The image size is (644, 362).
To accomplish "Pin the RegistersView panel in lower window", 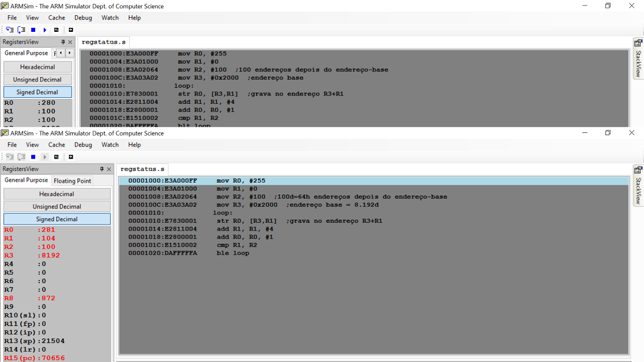I will click(102, 169).
